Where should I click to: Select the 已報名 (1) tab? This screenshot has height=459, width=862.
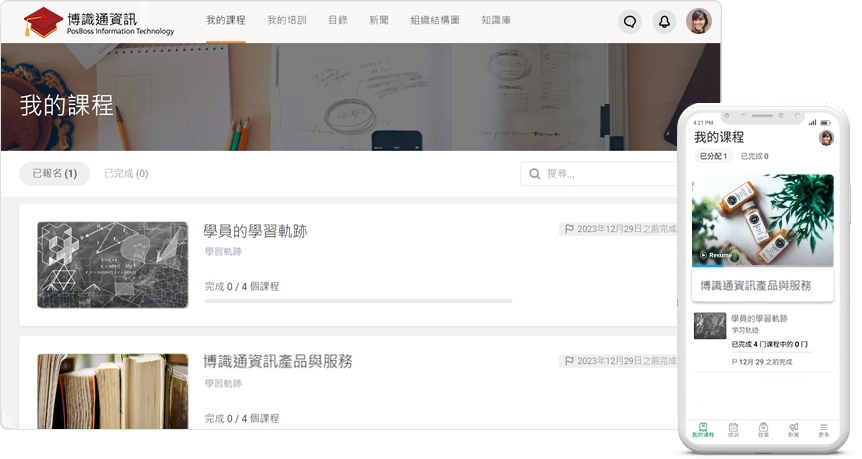pyautogui.click(x=54, y=174)
